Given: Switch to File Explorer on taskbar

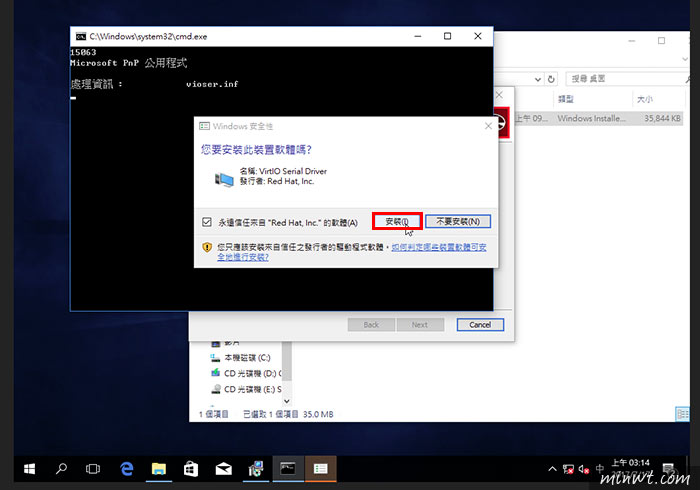Looking at the screenshot, I should pyautogui.click(x=159, y=469).
